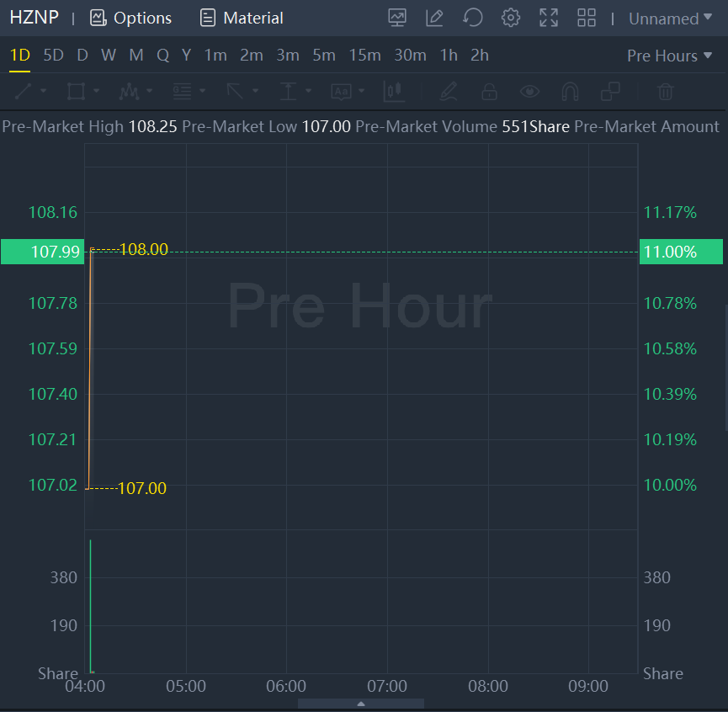728x712 pixels.
Task: Delete drawings with the trash icon
Action: point(665,91)
